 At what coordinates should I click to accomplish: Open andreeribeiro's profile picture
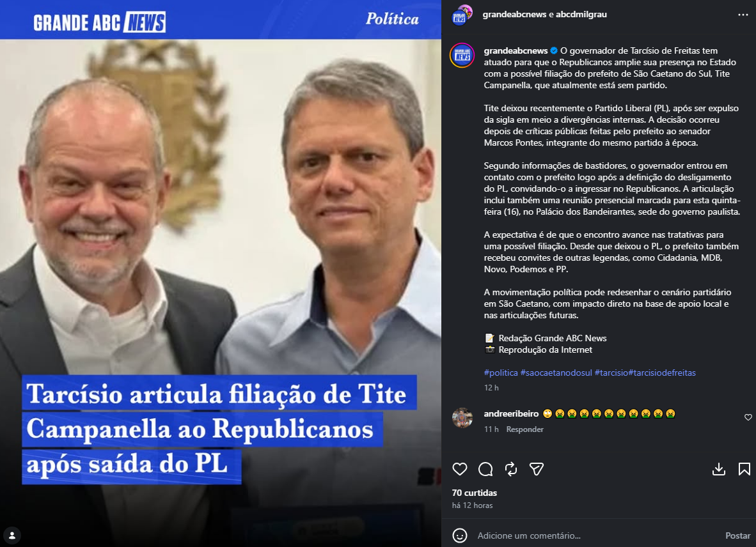point(462,418)
